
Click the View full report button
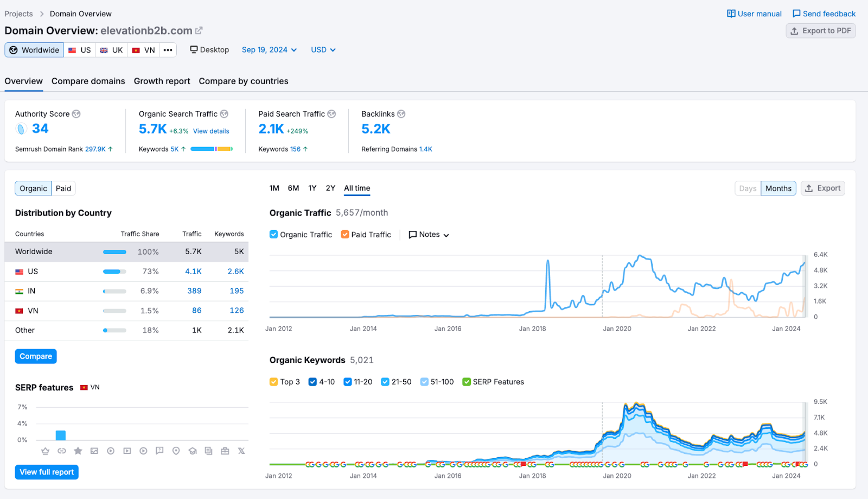tap(47, 472)
